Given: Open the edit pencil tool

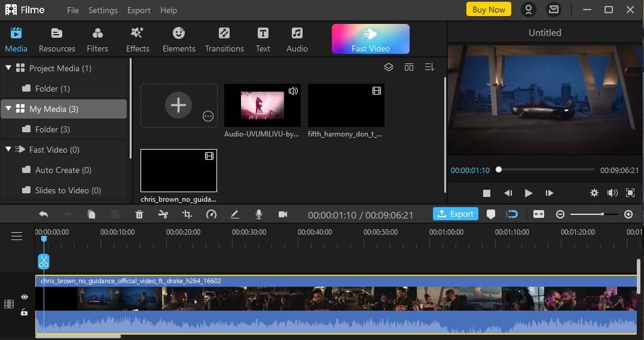Looking at the screenshot, I should (x=235, y=214).
